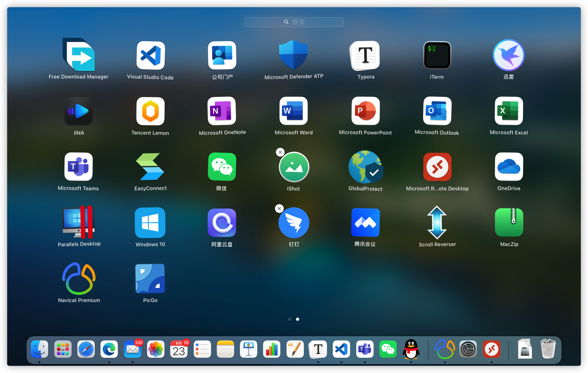Open 腾讯会议 app
The width and height of the screenshot is (588, 373).
[x=365, y=223]
